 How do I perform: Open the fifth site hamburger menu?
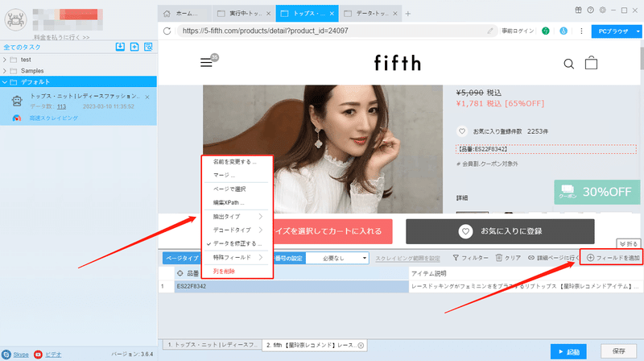pos(206,63)
